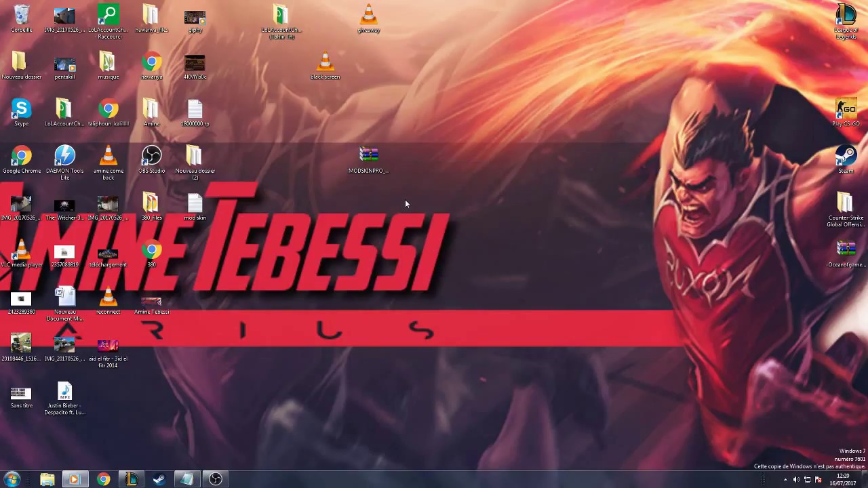Image resolution: width=868 pixels, height=488 pixels.
Task: Open the Nouveau dossier folder
Action: 22,66
